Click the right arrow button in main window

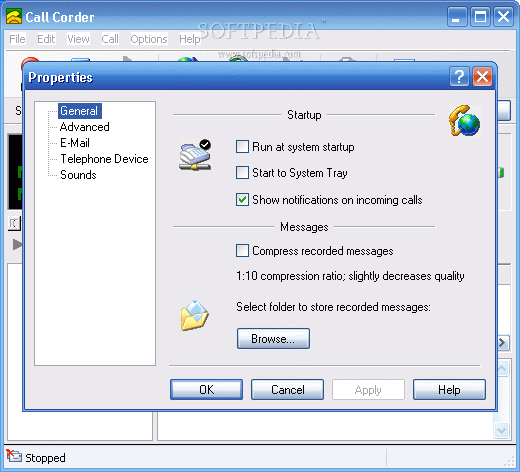503,342
